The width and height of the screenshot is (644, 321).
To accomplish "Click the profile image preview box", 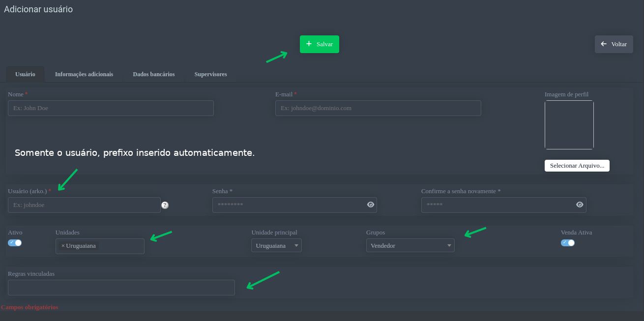I will (569, 125).
